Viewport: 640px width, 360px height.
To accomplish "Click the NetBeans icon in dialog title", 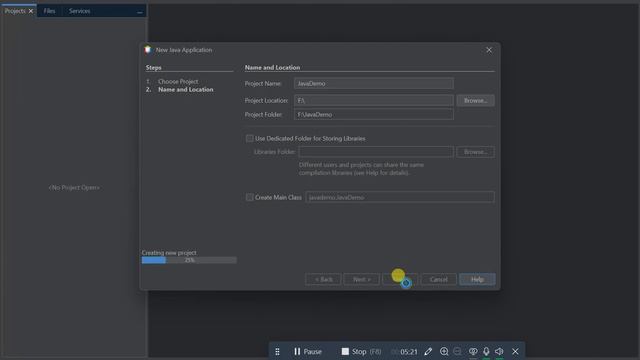I will pyautogui.click(x=148, y=50).
